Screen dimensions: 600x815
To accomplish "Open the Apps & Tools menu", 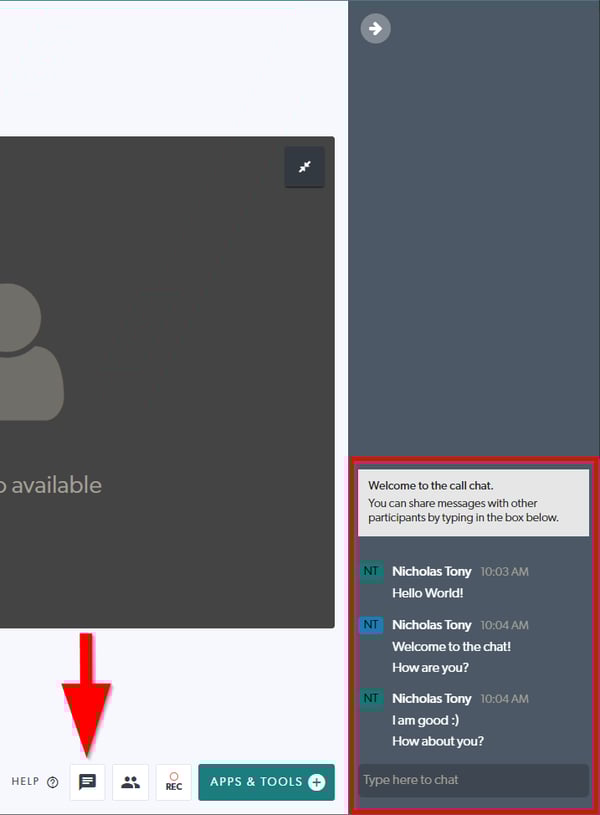I will pos(267,782).
